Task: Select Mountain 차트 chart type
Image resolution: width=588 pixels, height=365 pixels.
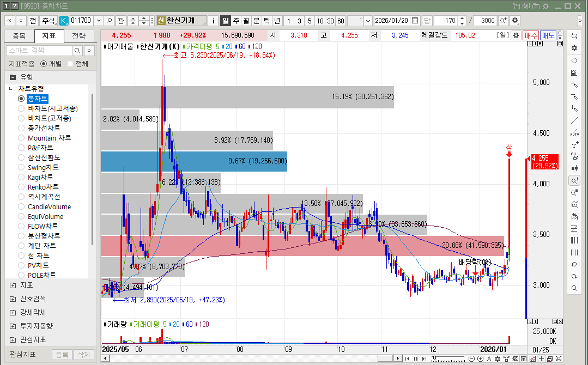Action: click(21, 138)
